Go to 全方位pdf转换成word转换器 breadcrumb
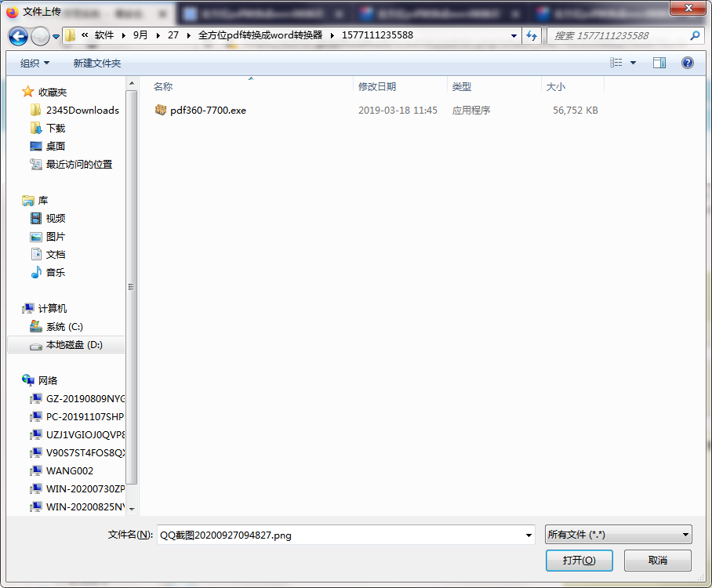 pyautogui.click(x=260, y=35)
